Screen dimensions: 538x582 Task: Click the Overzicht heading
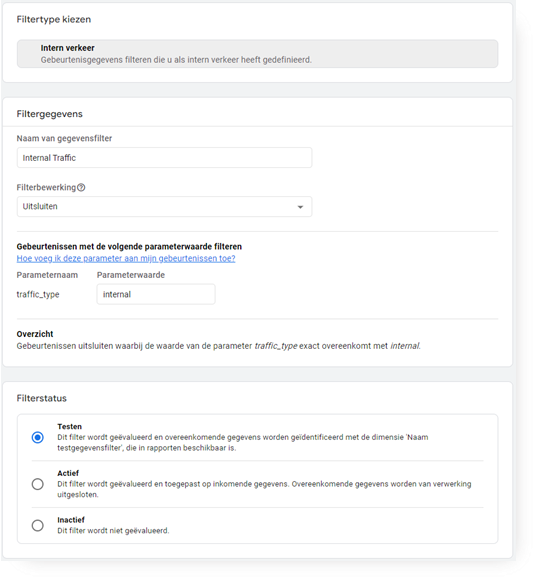coord(35,334)
